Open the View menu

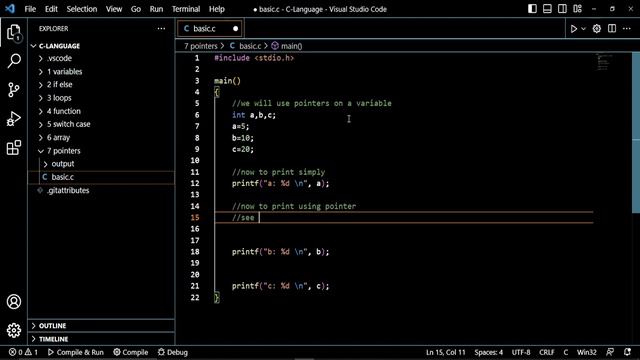click(x=114, y=9)
